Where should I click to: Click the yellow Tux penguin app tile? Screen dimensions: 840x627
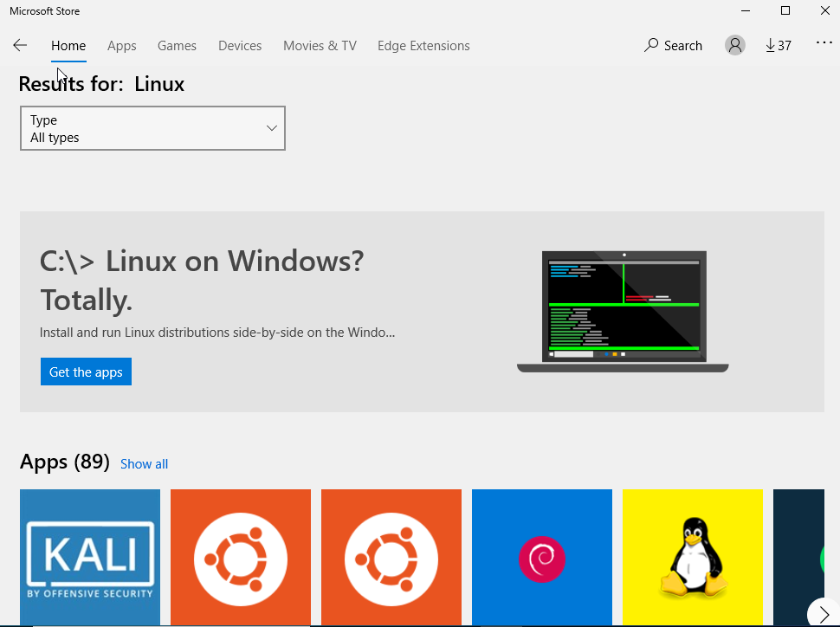[x=693, y=557]
